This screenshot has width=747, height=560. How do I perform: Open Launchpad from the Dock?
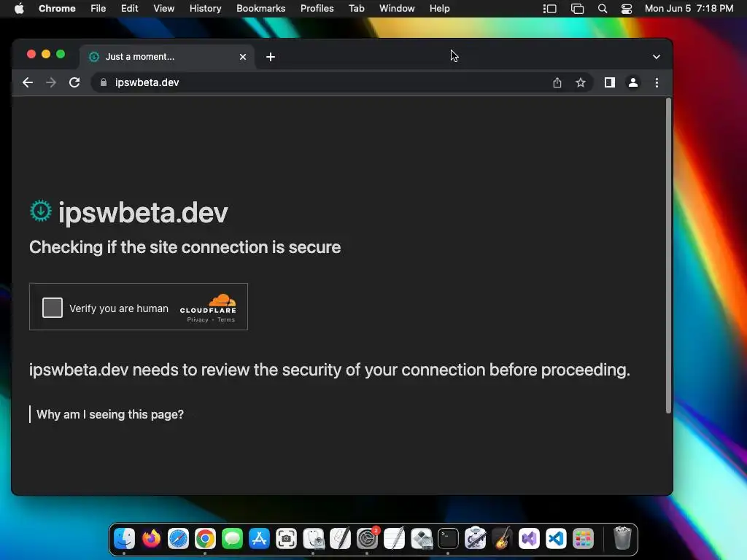point(583,539)
